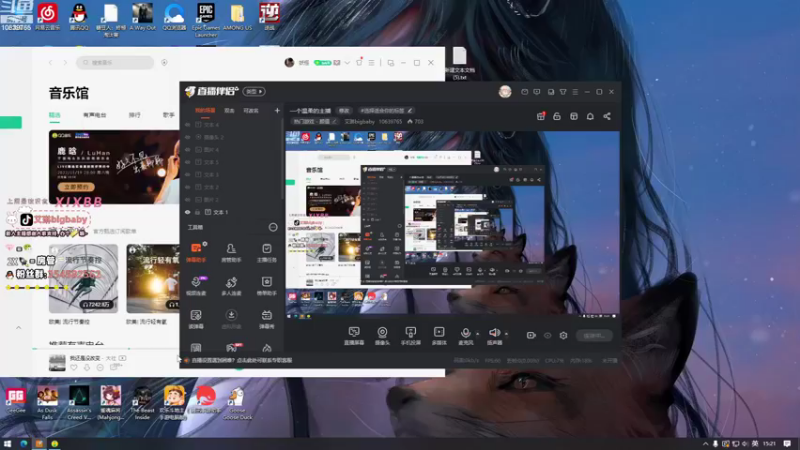Switch to the third scene tab
800x450 pixels.
click(251, 111)
